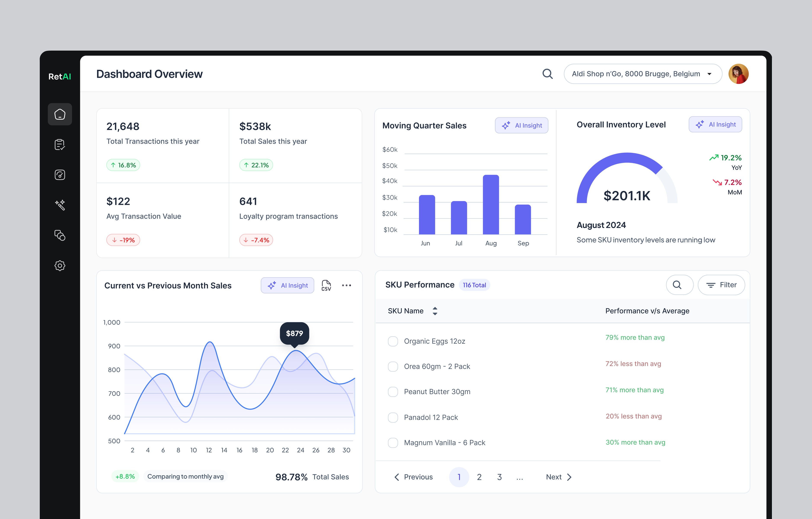Select the Panadol 12 Pack checkbox

tap(393, 417)
